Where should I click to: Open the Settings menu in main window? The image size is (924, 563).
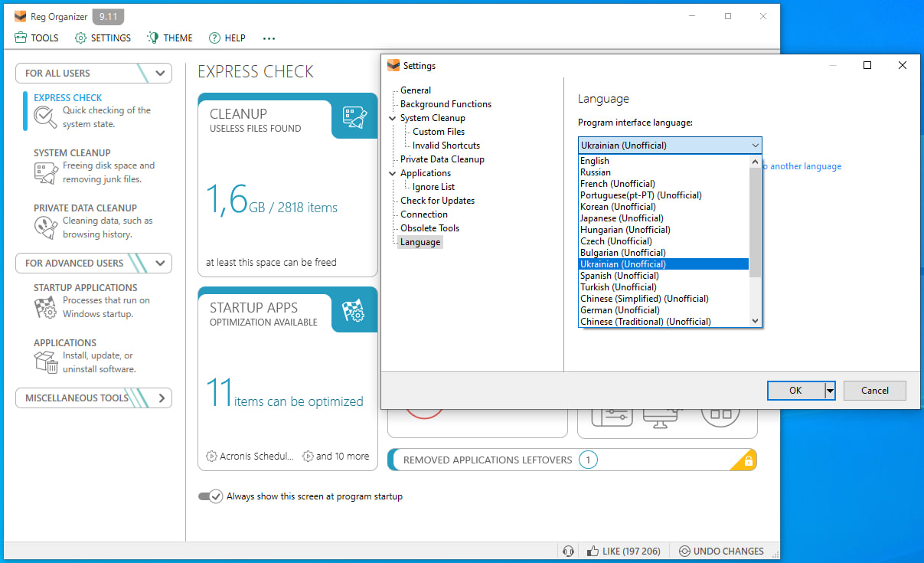(x=103, y=38)
